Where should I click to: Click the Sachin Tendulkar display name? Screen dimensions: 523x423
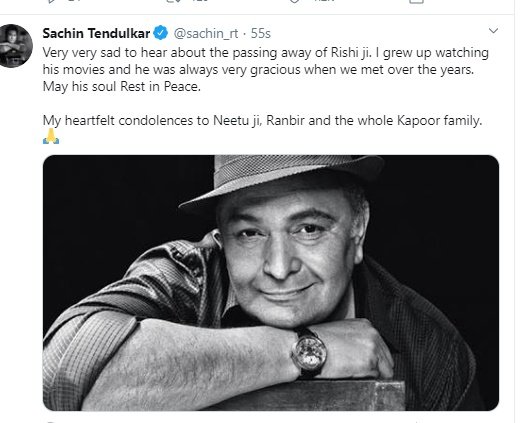tap(96, 33)
